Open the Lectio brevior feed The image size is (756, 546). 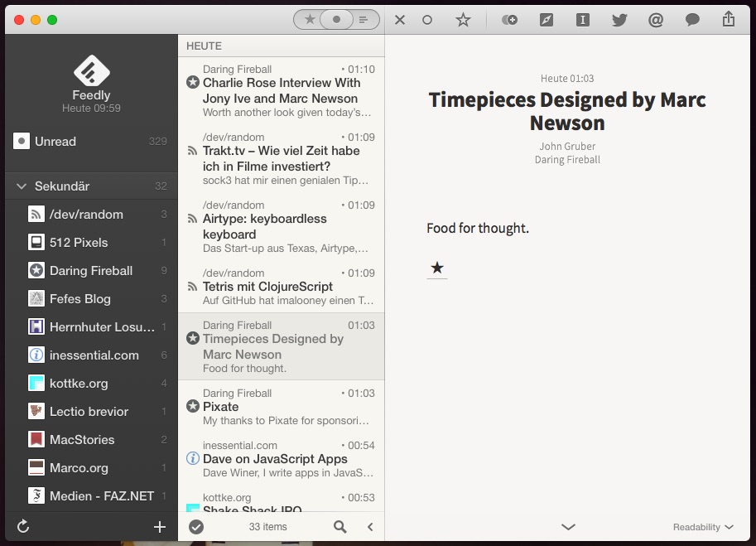91,412
